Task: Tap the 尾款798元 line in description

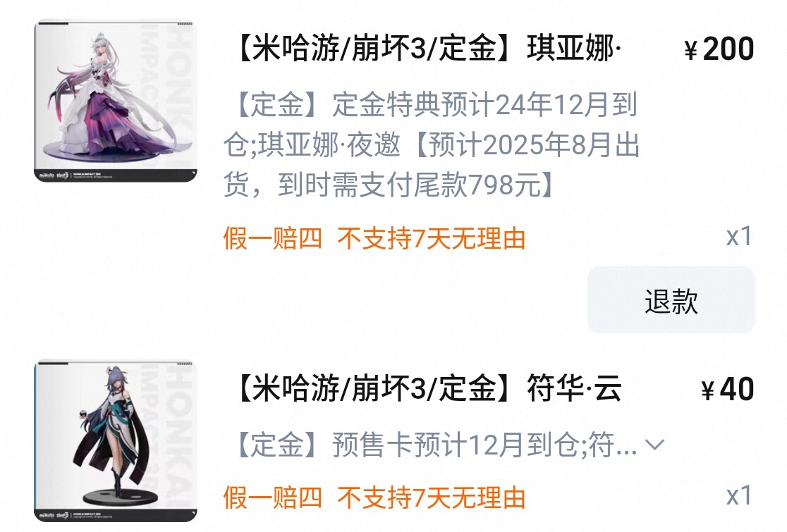Action: pos(388,185)
